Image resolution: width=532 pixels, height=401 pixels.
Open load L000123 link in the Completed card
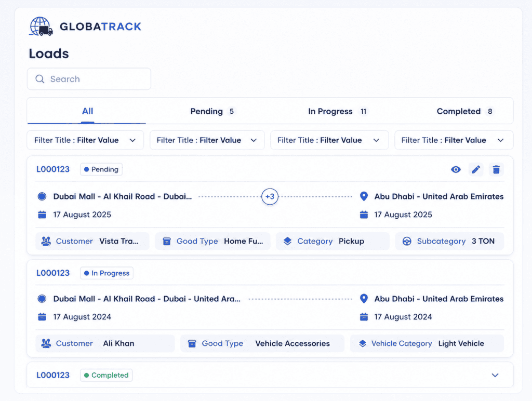coord(53,375)
